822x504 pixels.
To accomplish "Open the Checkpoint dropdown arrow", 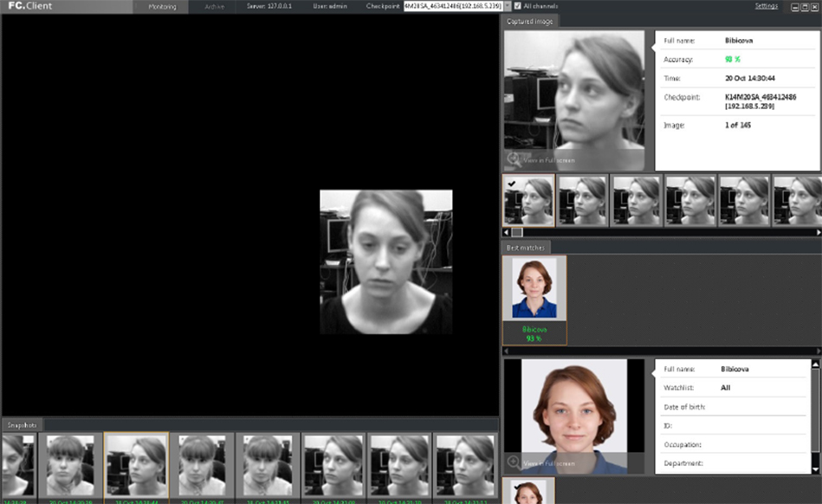I will 507,6.
